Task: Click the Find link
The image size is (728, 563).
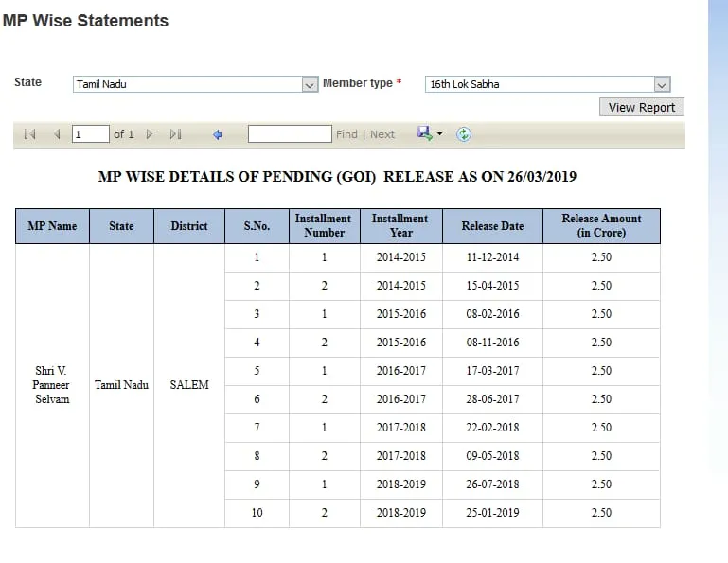Action: pos(346,134)
